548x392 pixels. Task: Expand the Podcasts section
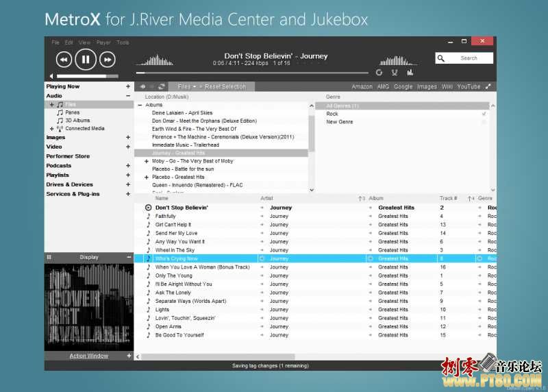pyautogui.click(x=128, y=166)
